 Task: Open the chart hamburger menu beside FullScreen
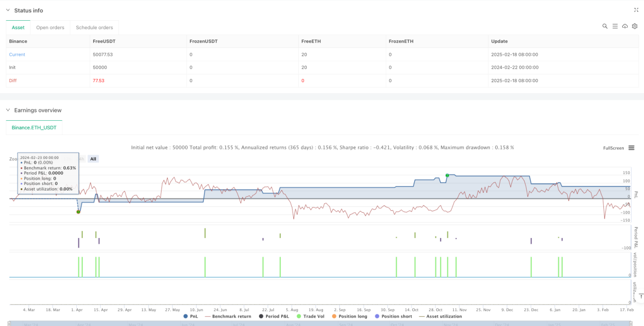(x=631, y=147)
